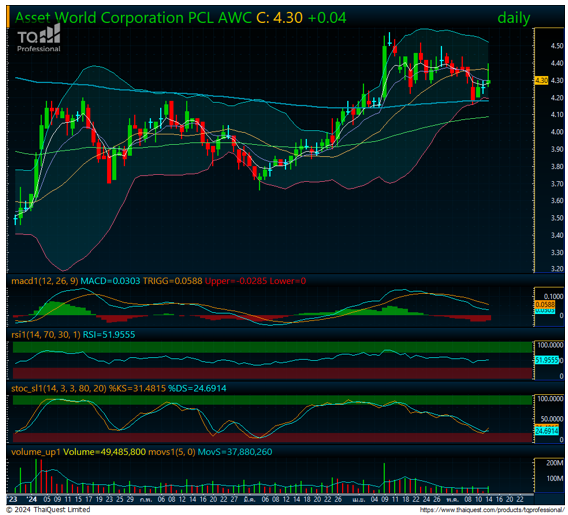Open the thaiquest.com tqprofessional link
Viewport: 568px width, 515px height.
coord(492,510)
